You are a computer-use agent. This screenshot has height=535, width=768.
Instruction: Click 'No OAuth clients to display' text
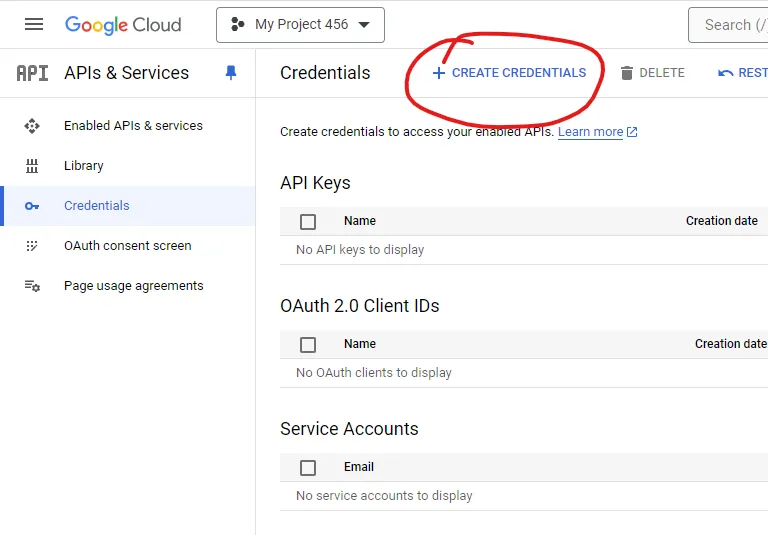pos(374,373)
